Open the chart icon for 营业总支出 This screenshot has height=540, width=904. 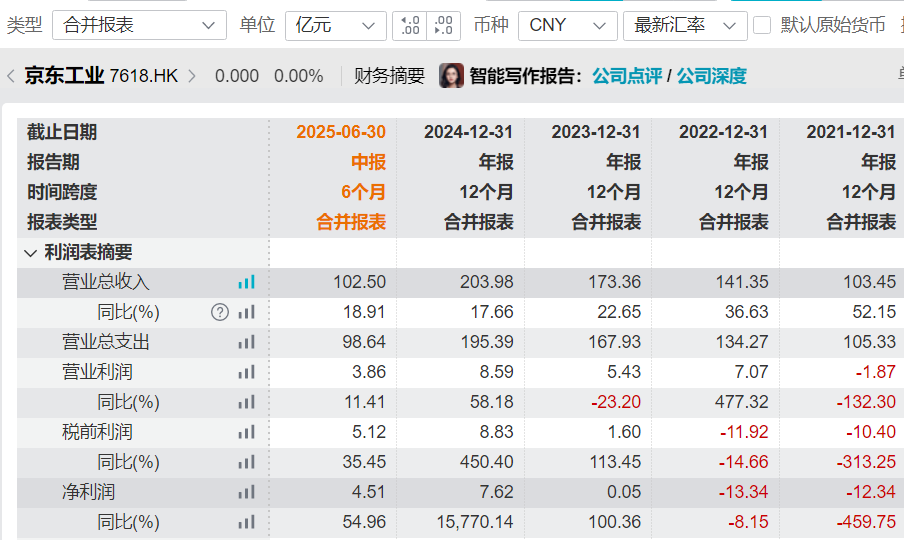click(246, 342)
